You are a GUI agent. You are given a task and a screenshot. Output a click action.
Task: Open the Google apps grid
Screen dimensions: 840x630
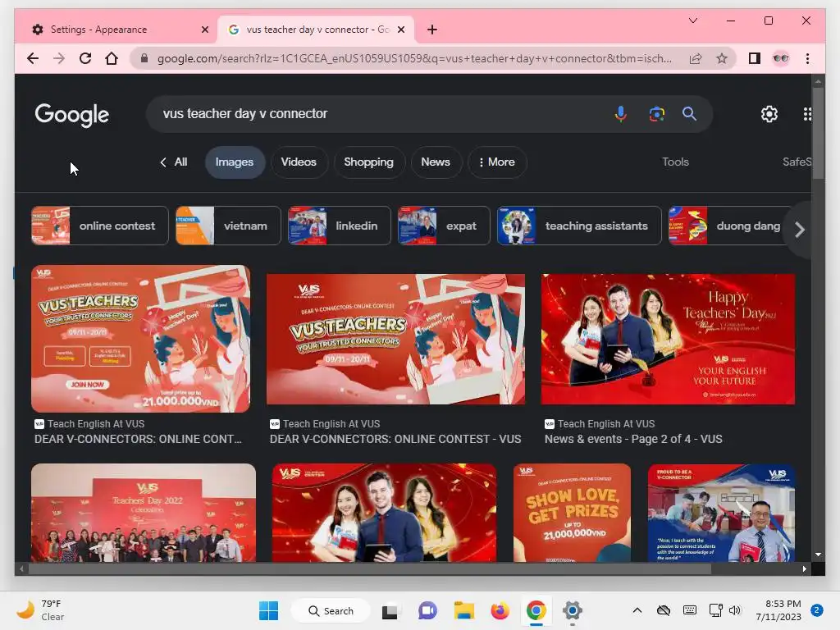pos(807,113)
